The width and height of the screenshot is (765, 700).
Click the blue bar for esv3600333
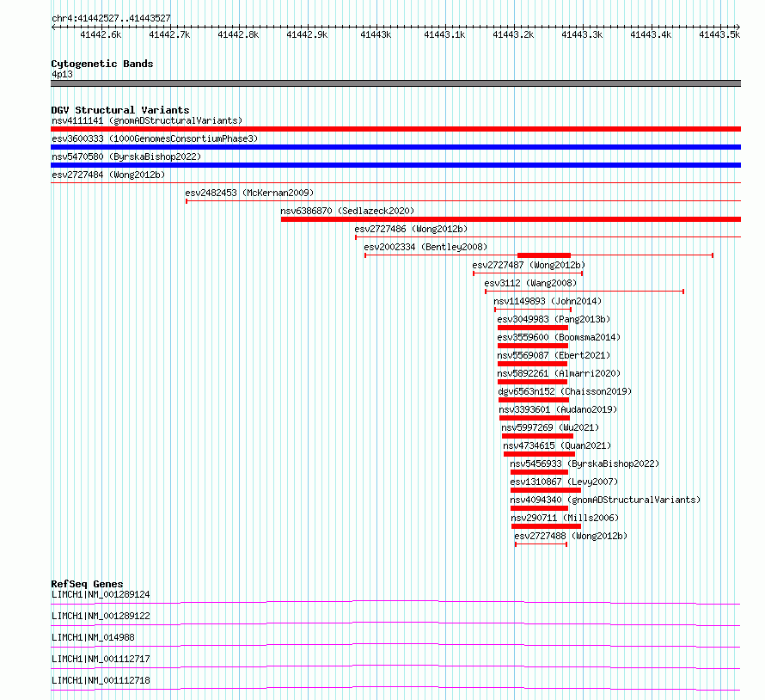point(395,147)
